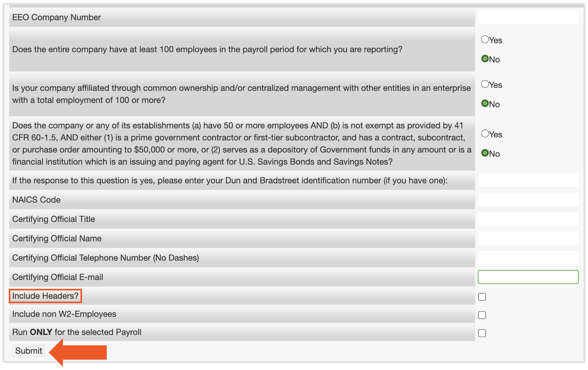Click the Certifying Official Title field
This screenshot has height=370, width=588.
pyautogui.click(x=528, y=219)
